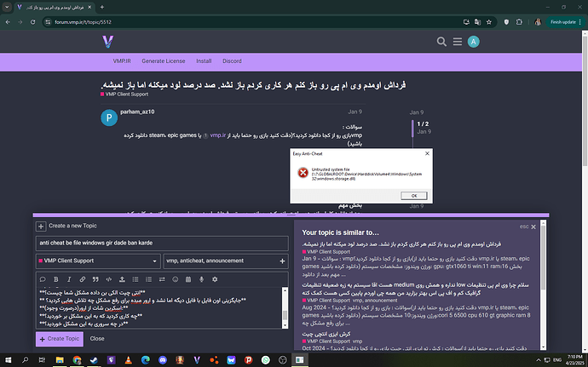The image size is (588, 367).
Task: Click the esc label in similar topics panel
Action: click(x=524, y=227)
